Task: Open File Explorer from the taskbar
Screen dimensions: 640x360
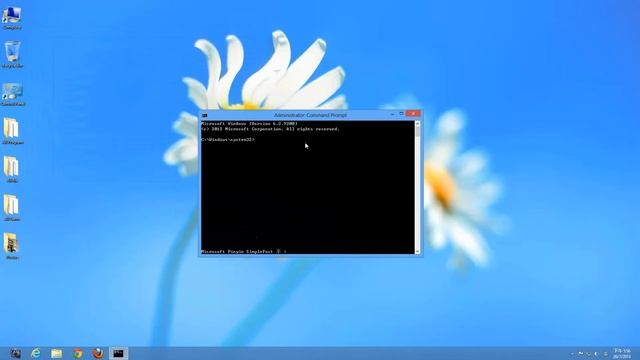Action: click(x=56, y=353)
